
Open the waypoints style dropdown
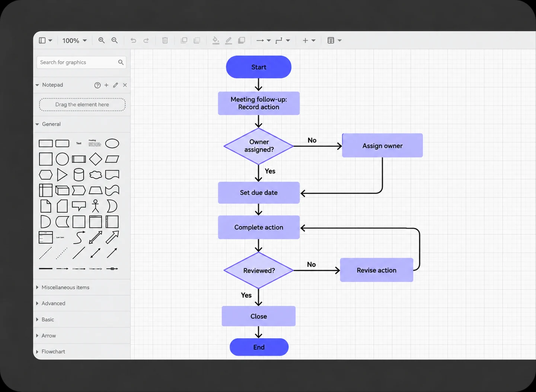pos(283,41)
